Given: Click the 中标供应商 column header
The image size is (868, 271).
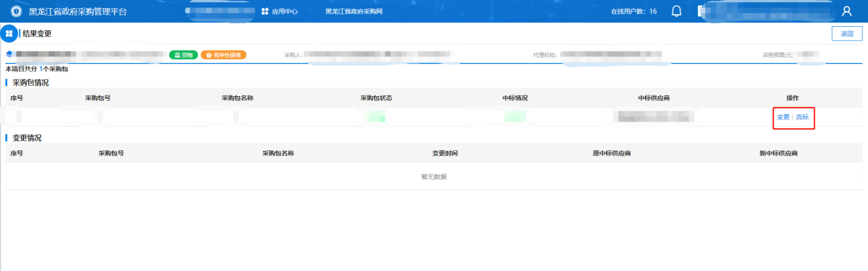Looking at the screenshot, I should point(654,98).
